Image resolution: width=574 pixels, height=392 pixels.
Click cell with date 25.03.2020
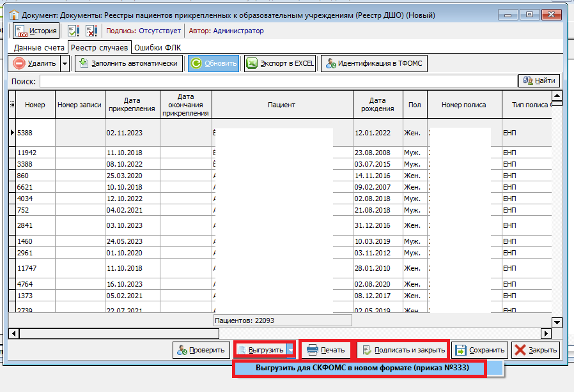132,176
